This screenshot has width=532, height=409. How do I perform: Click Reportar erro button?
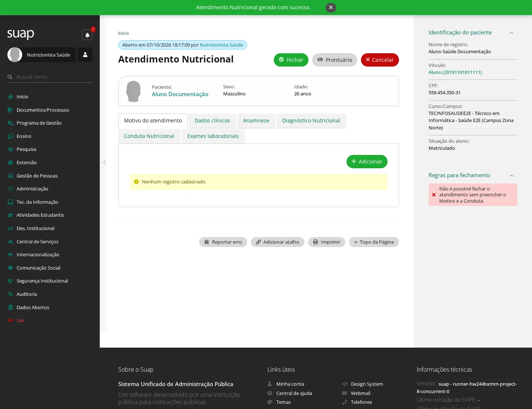click(x=223, y=242)
